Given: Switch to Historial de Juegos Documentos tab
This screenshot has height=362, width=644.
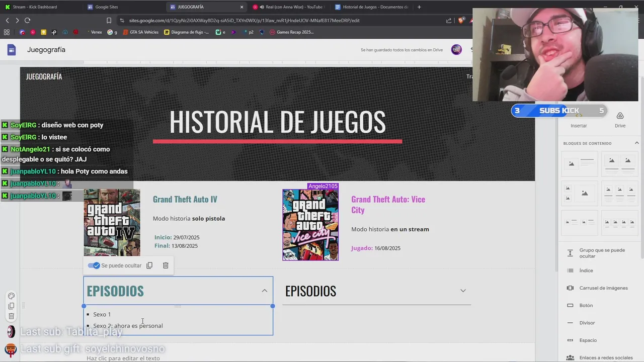Looking at the screenshot, I should [371, 7].
